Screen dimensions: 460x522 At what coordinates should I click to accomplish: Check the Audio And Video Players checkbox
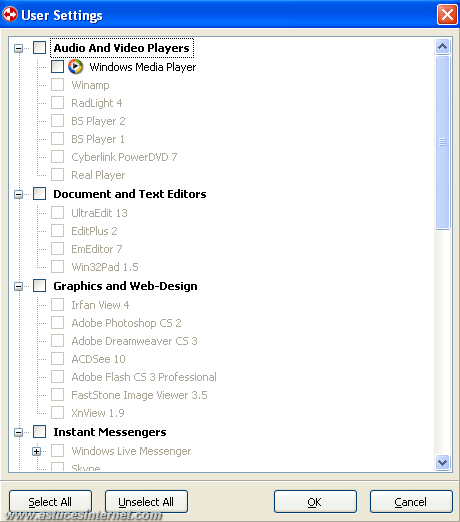(x=39, y=48)
